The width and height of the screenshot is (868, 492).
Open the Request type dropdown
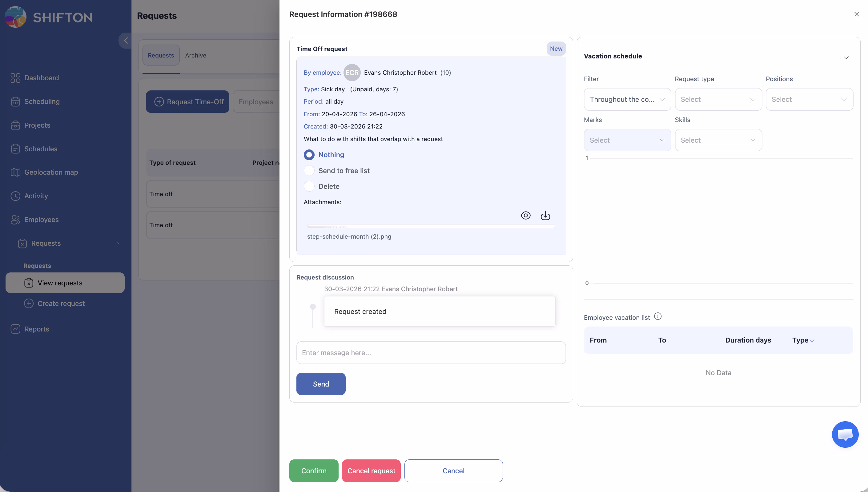pyautogui.click(x=718, y=99)
